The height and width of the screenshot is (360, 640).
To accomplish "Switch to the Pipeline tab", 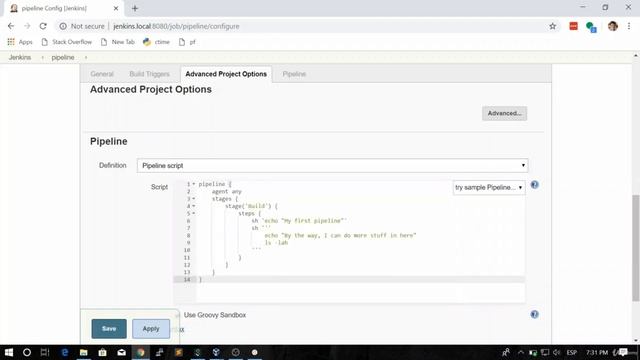I will pyautogui.click(x=294, y=74).
